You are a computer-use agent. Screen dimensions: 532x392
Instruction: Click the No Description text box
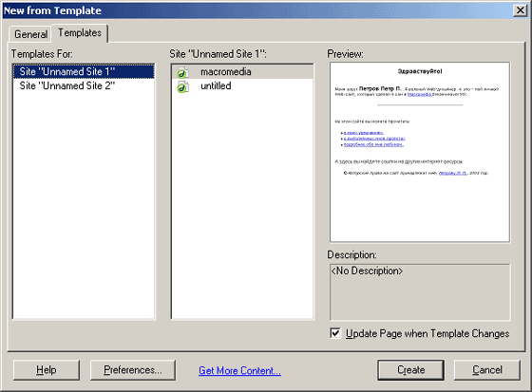[420, 292]
